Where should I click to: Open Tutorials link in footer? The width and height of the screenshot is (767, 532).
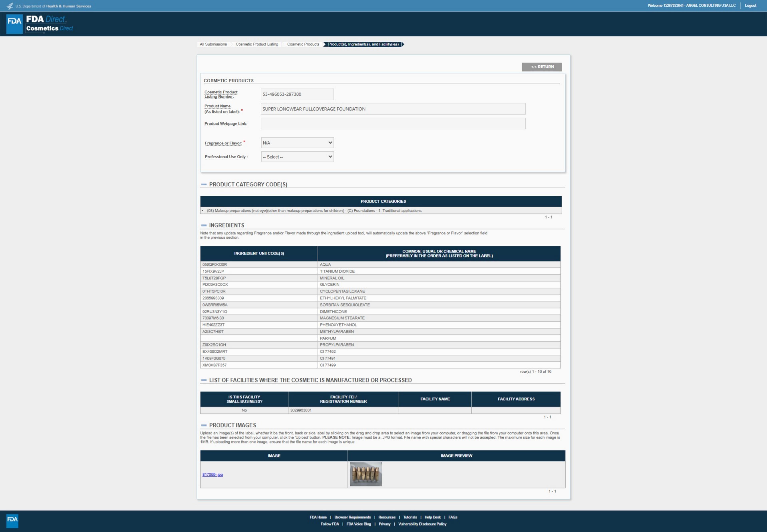410,517
